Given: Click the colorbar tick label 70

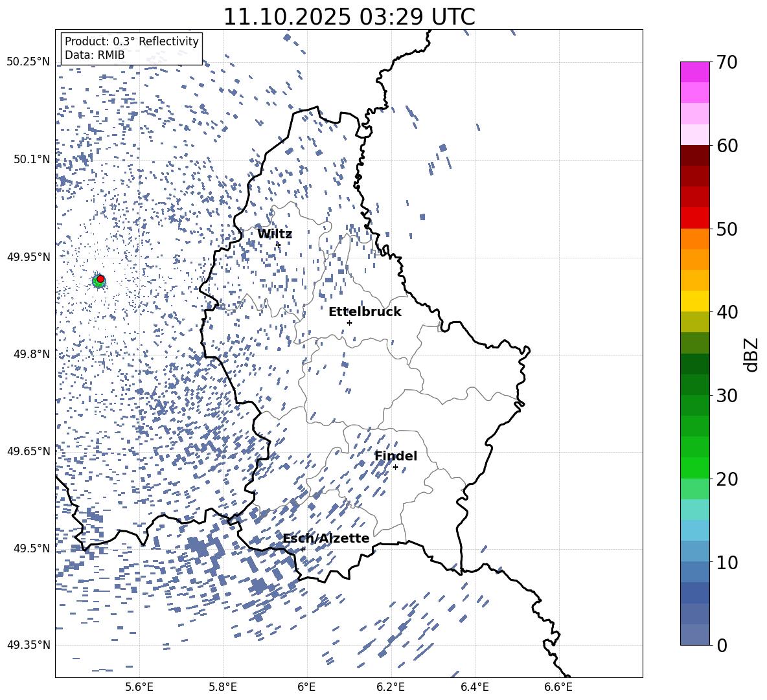Looking at the screenshot, I should (x=727, y=63).
